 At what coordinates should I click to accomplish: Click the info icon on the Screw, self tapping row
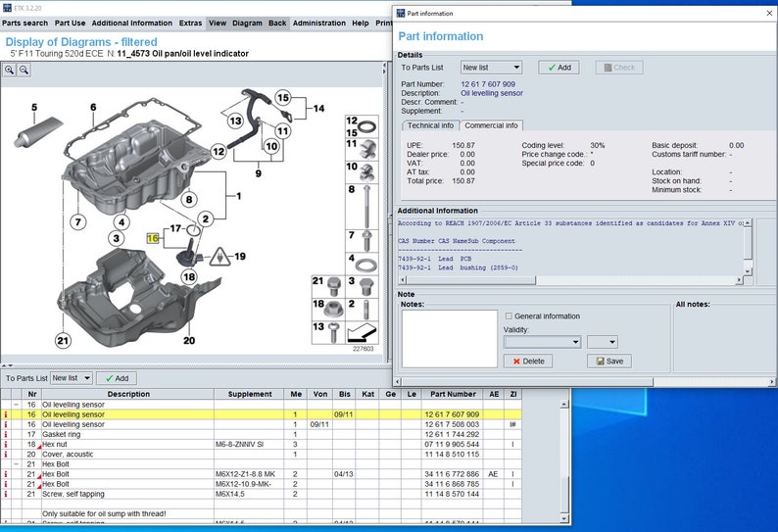[x=6, y=494]
